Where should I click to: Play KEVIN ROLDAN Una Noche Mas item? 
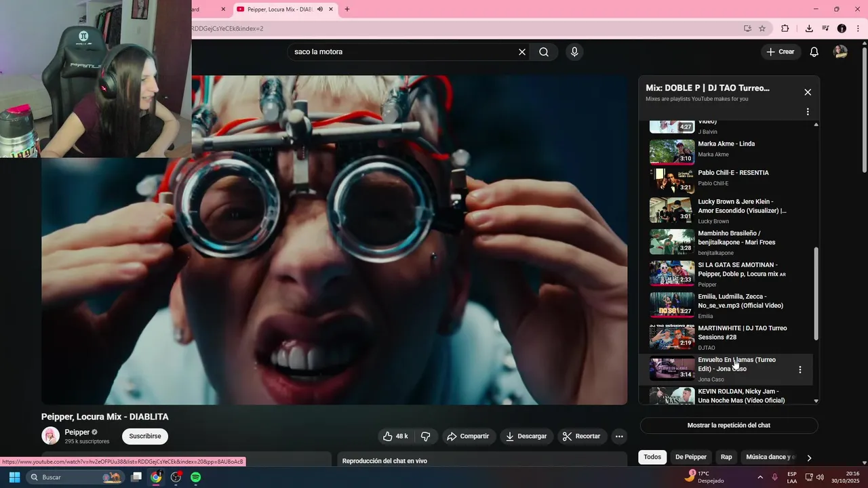tap(726, 395)
